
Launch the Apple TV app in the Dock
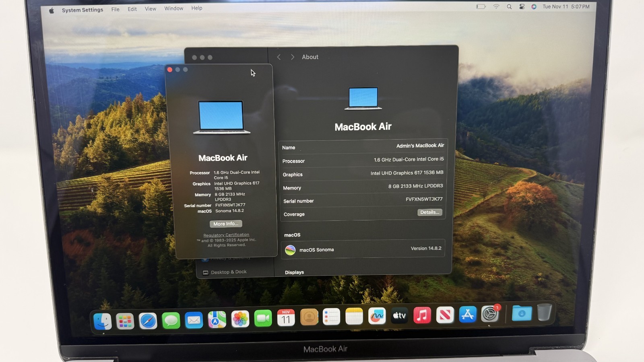pyautogui.click(x=399, y=316)
